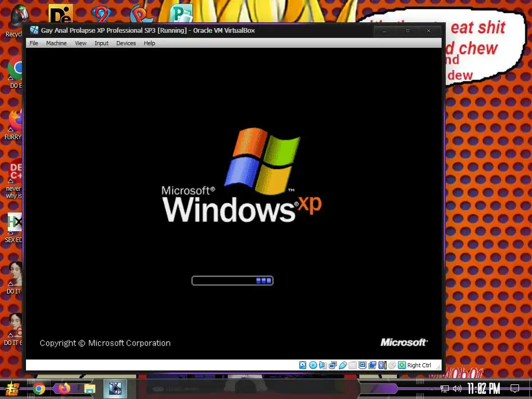Select the VirtualBox XP taskbar button
The width and height of the screenshot is (532, 399).
(115, 389)
